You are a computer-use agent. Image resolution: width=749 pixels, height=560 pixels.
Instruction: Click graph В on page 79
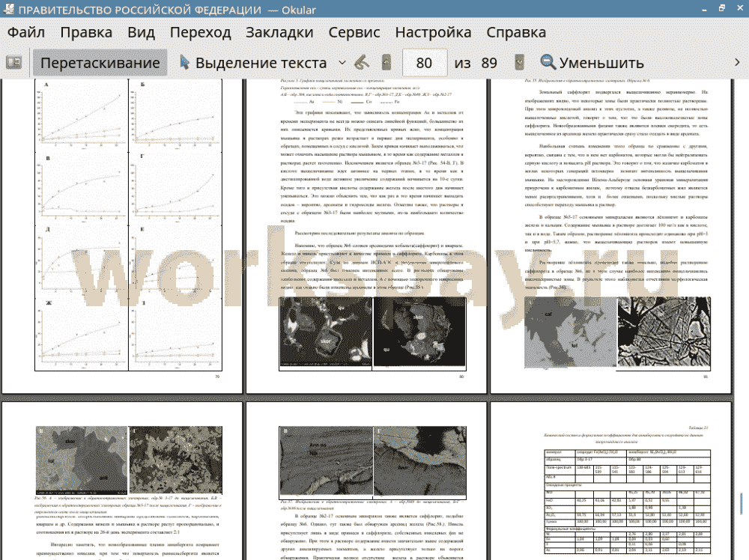pos(82,188)
